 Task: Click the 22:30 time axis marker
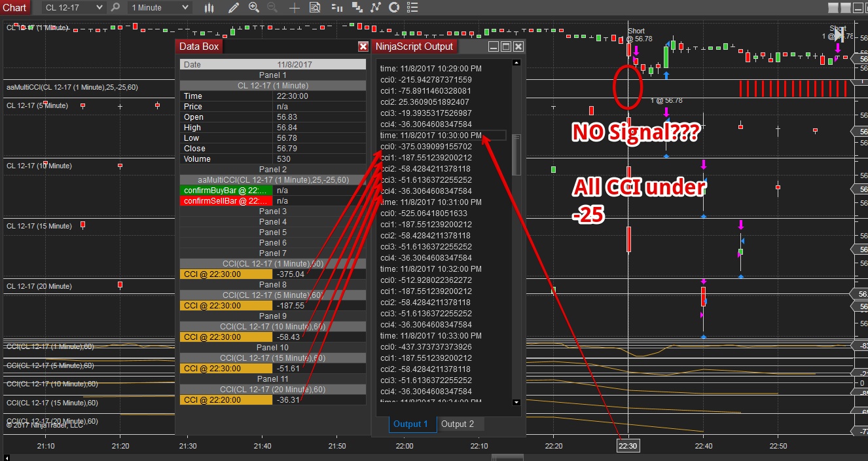(x=628, y=445)
